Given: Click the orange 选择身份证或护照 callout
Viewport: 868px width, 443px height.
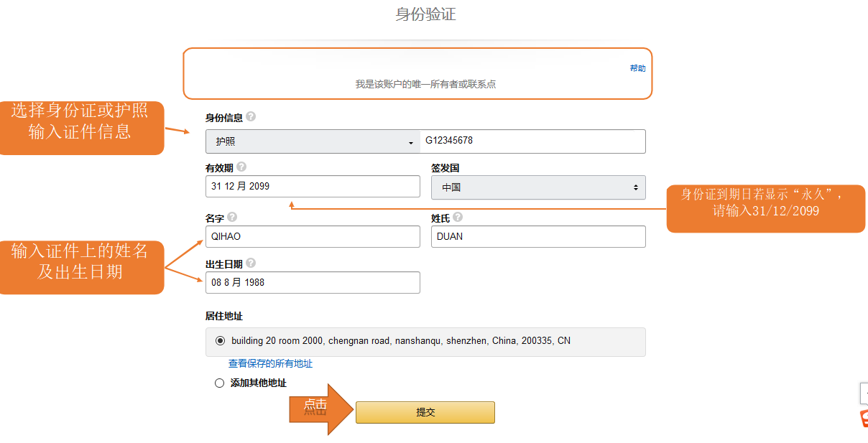Looking at the screenshot, I should point(80,127).
